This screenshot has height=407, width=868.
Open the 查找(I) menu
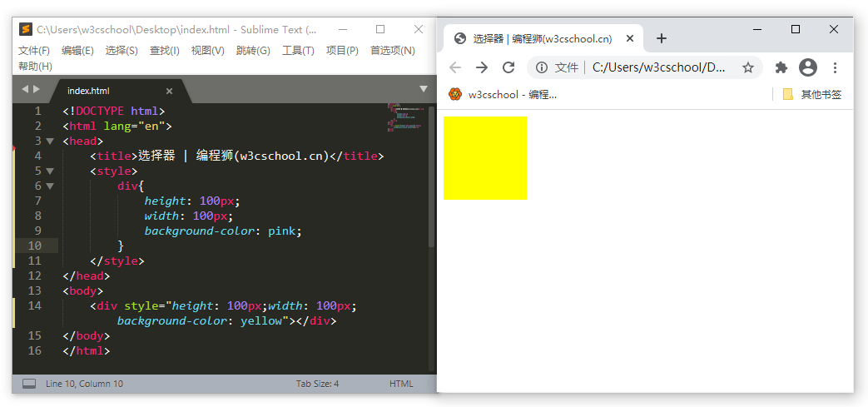pos(164,51)
